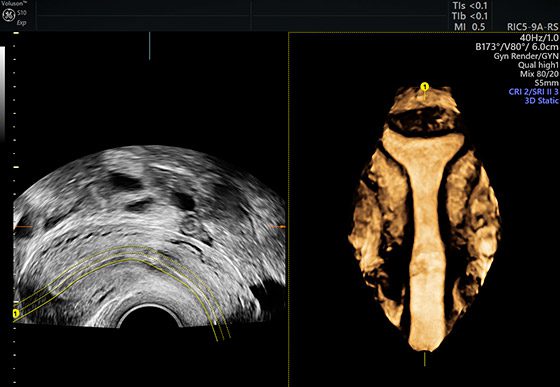Image resolution: width=560 pixels, height=387 pixels.
Task: Click the teal orientation line above the 2D image
Action: (x=149, y=46)
